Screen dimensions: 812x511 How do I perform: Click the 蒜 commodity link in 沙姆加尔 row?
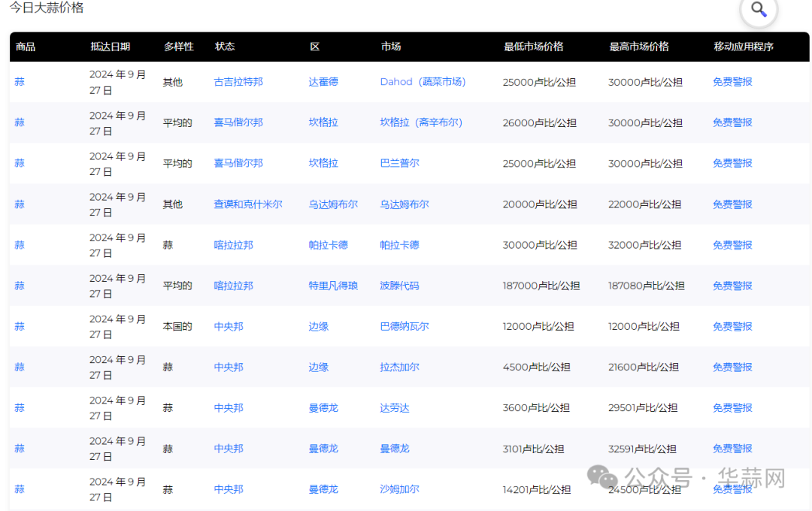(20, 489)
